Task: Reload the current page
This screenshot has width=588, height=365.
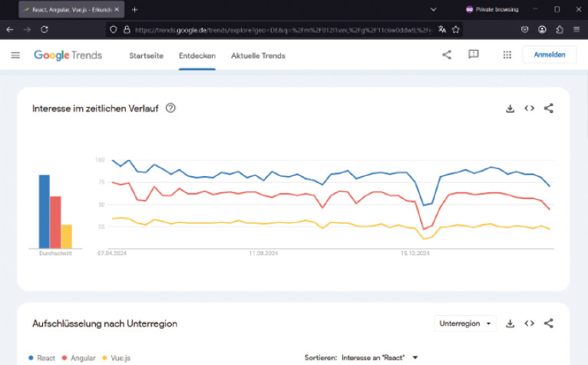Action: click(45, 30)
